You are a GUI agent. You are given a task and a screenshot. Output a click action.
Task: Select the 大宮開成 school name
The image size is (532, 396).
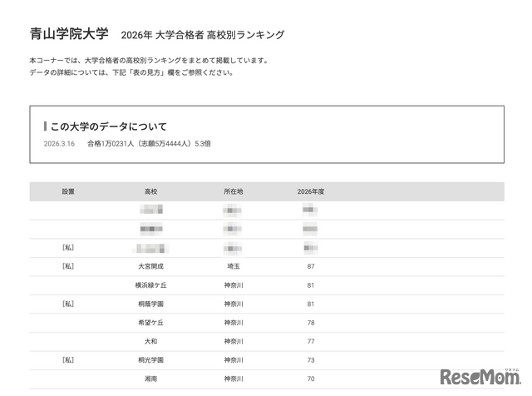[x=150, y=266]
